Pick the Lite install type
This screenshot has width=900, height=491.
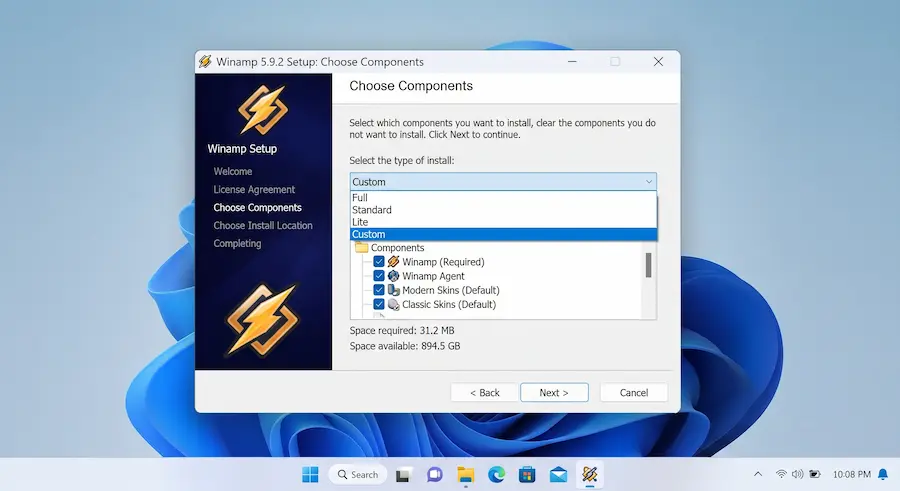click(503, 222)
